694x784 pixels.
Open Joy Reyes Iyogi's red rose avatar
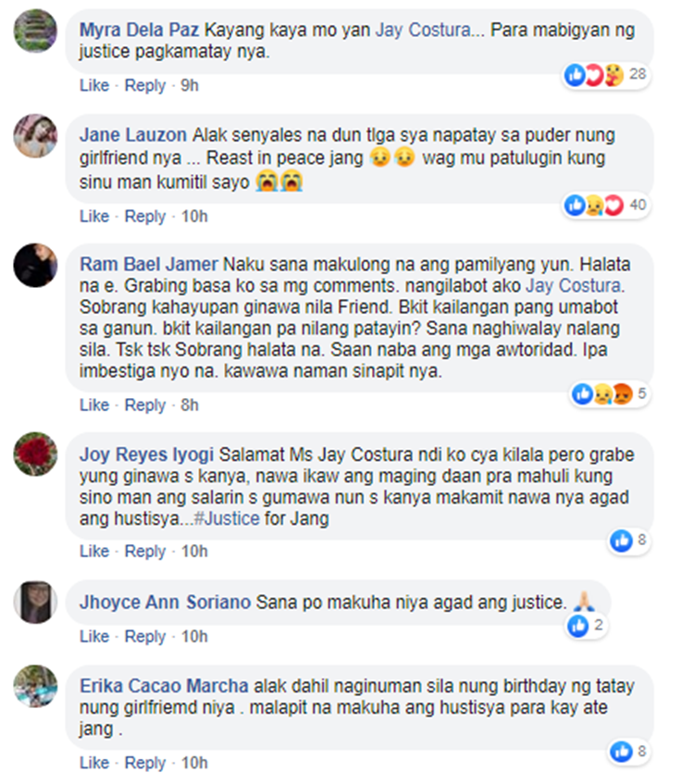pos(35,454)
